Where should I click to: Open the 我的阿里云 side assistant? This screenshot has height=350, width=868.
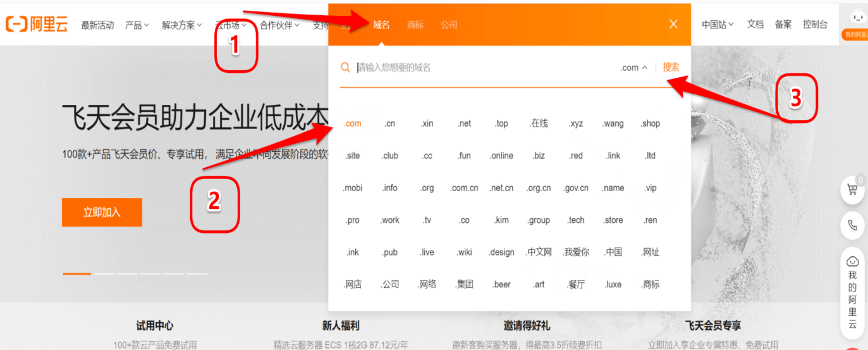click(x=853, y=292)
